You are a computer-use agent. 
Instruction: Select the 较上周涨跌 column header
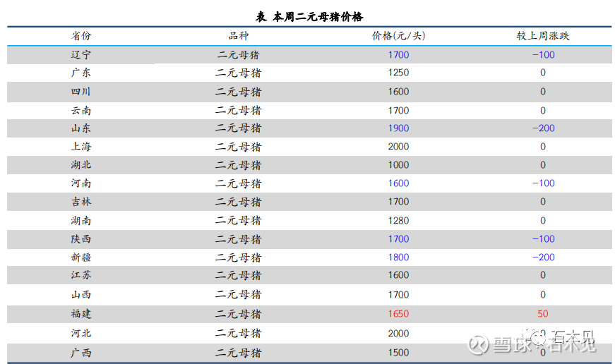tap(543, 36)
